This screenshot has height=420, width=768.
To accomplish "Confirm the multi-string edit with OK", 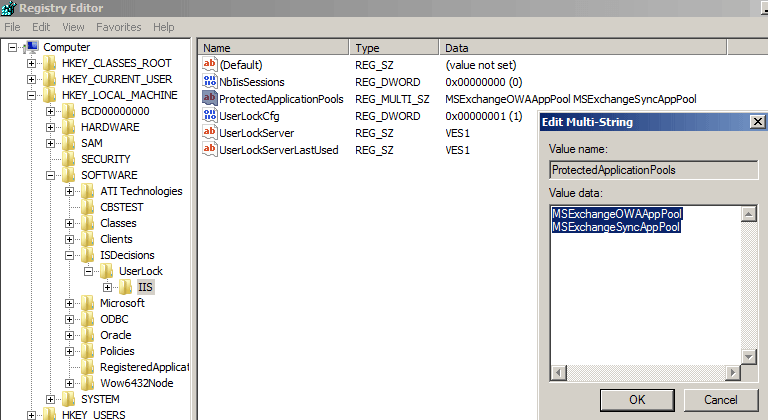I will click(637, 400).
